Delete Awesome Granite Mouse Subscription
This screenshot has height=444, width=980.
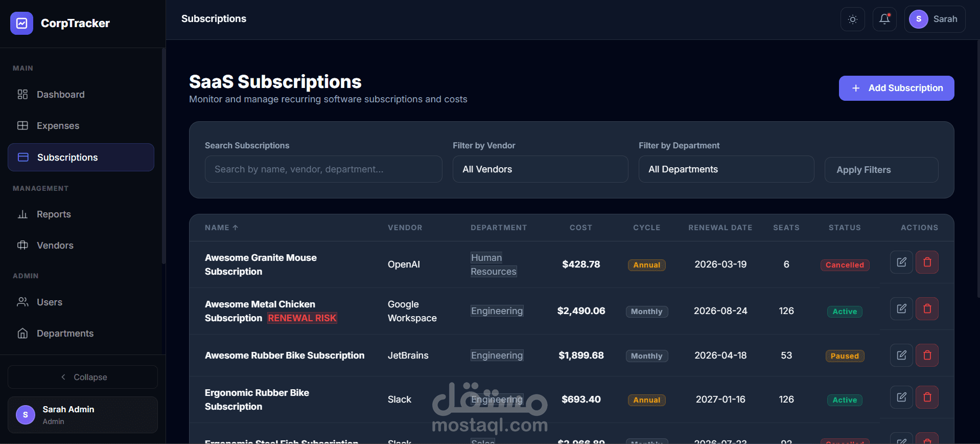point(927,262)
